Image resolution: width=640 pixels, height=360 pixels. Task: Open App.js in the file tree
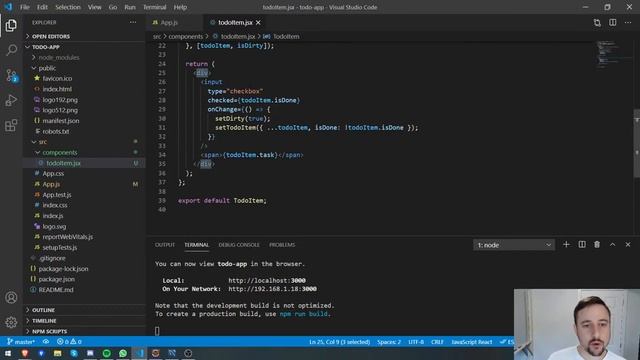[51, 184]
